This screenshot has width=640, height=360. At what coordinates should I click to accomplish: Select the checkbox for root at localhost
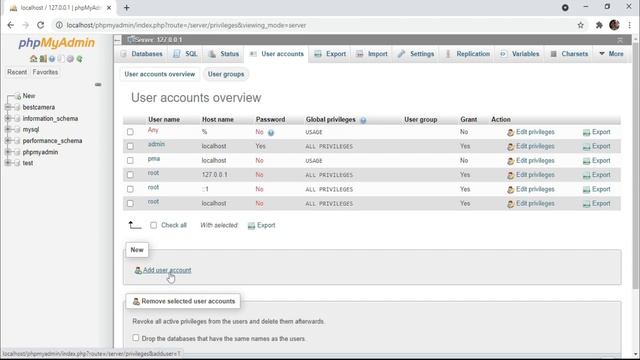pos(130,203)
